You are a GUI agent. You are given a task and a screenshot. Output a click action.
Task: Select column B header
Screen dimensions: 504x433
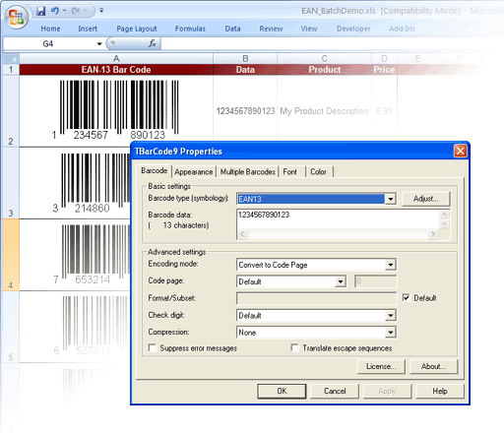[x=245, y=59]
